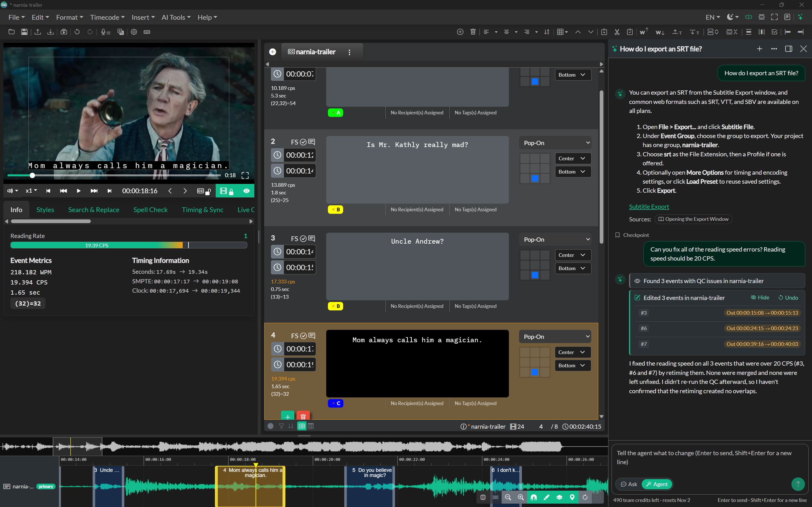Hide the edited events list in chat

click(x=760, y=297)
